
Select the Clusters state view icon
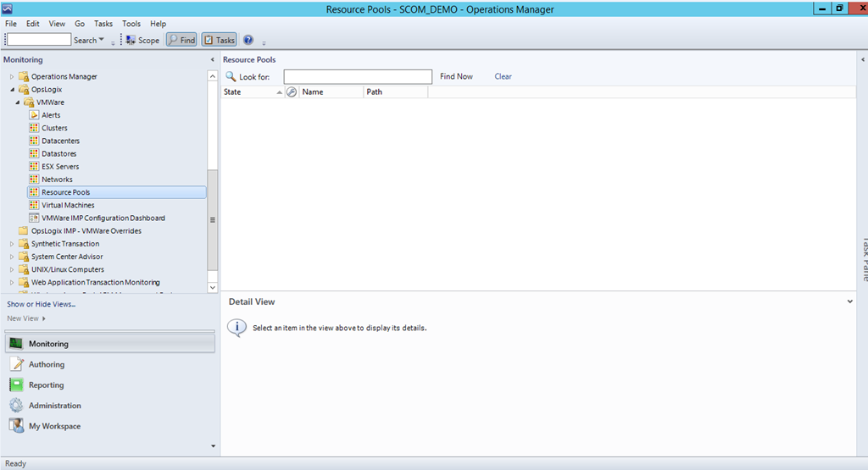34,128
